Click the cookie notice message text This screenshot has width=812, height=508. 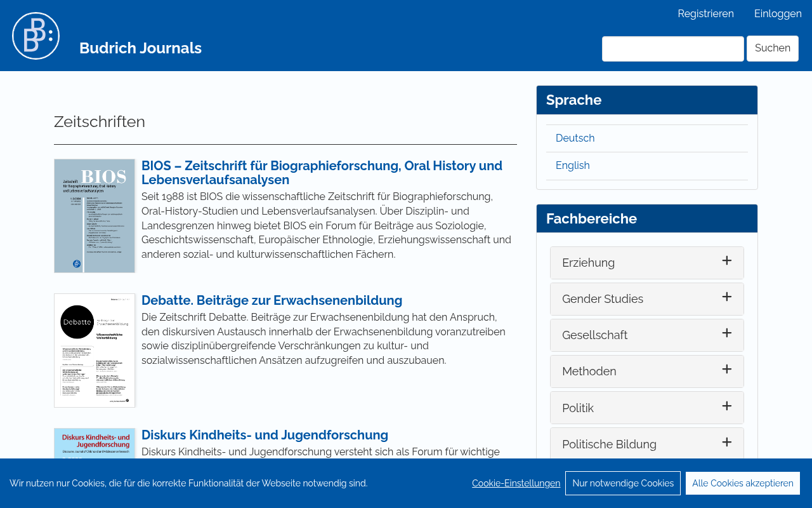188,483
